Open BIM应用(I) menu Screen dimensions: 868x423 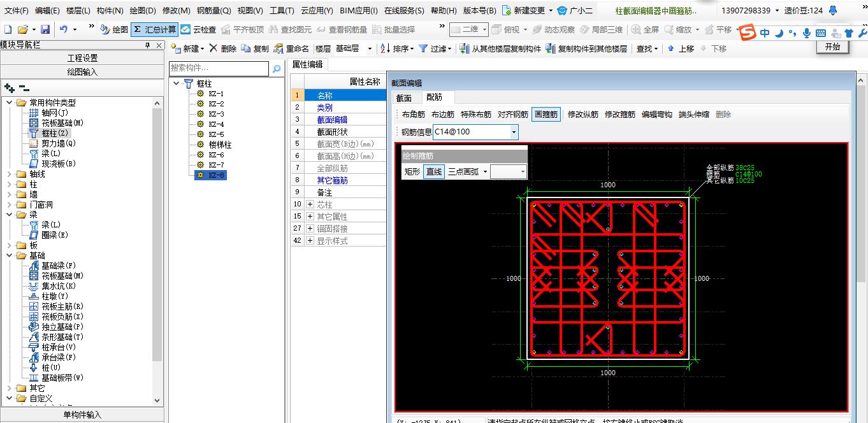(x=359, y=11)
